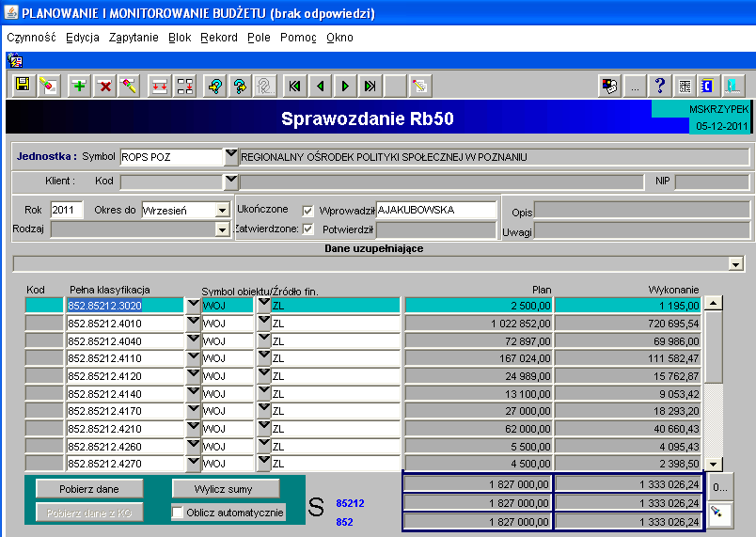Click the Wykonanie value 40 660,43

point(628,429)
